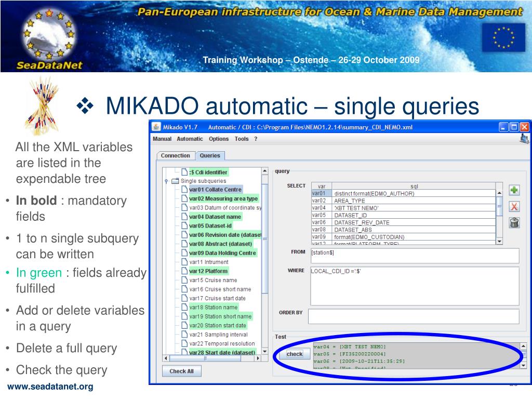Open the www.seadatanet.org link
This screenshot has height=399, width=532.
50,387
